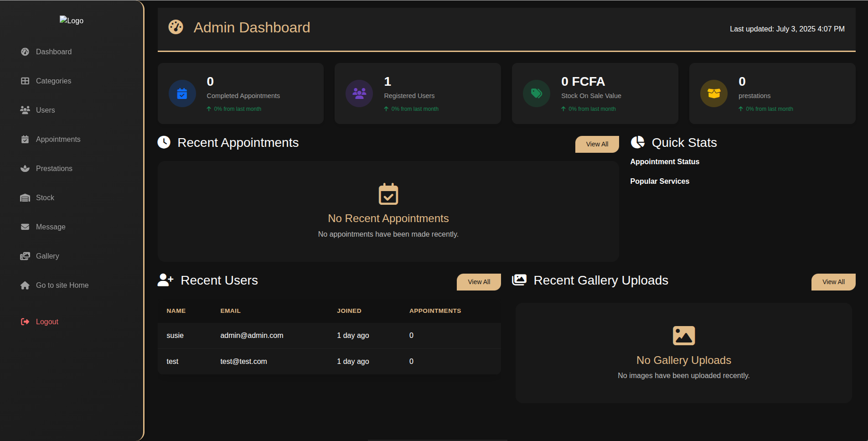Viewport: 868px width, 441px height.
Task: Click the Message envelope icon in sidebar
Action: [25, 227]
